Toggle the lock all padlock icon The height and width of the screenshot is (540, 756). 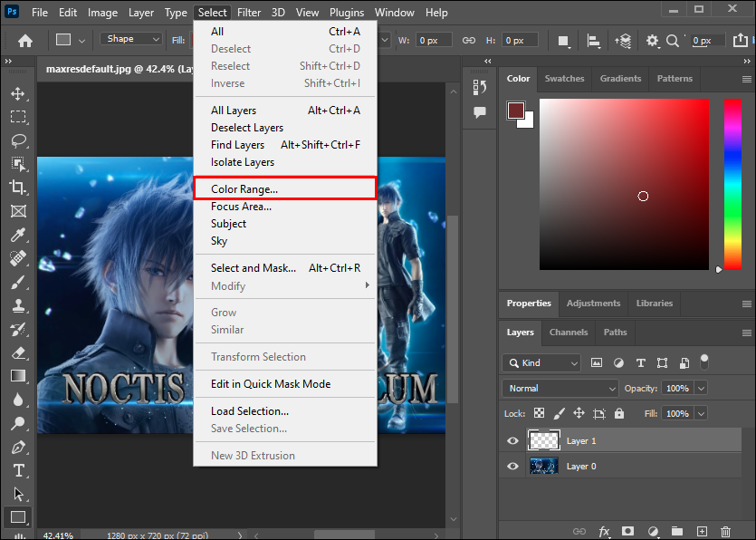click(619, 413)
